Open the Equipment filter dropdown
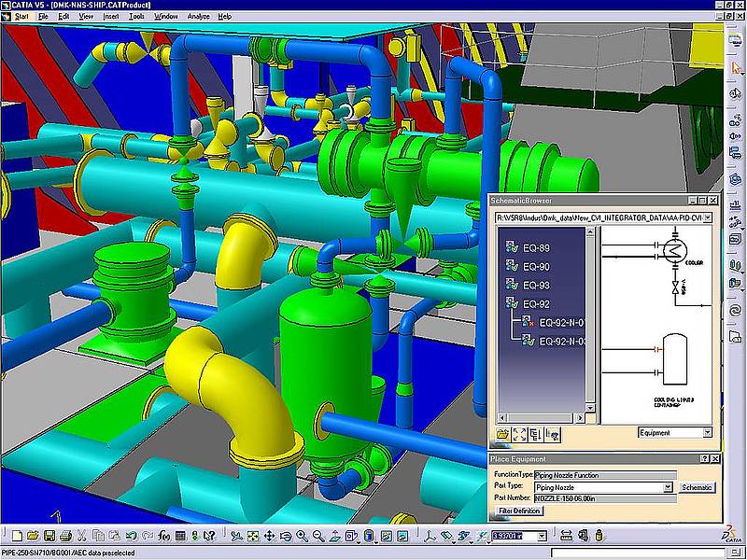The width and height of the screenshot is (747, 560). pos(707,433)
